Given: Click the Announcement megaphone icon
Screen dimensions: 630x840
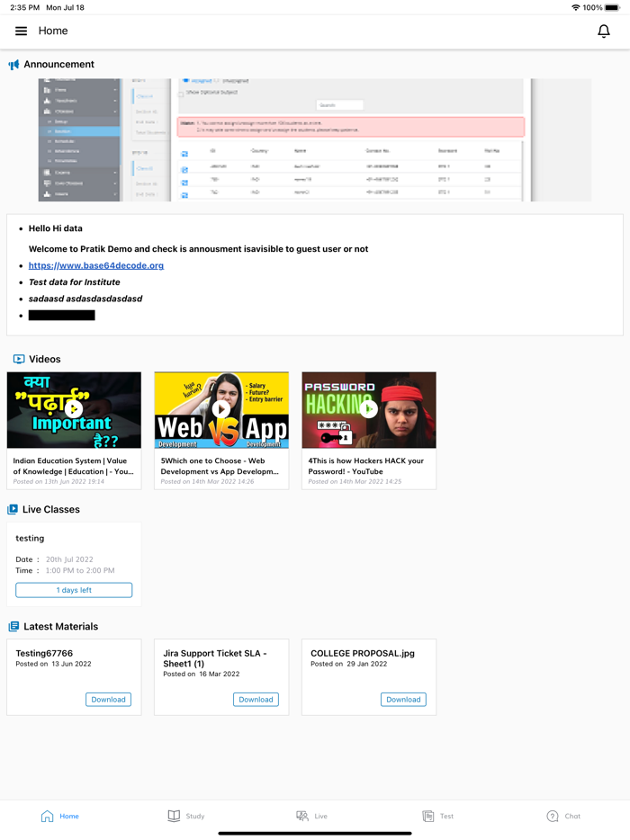Looking at the screenshot, I should (x=13, y=65).
